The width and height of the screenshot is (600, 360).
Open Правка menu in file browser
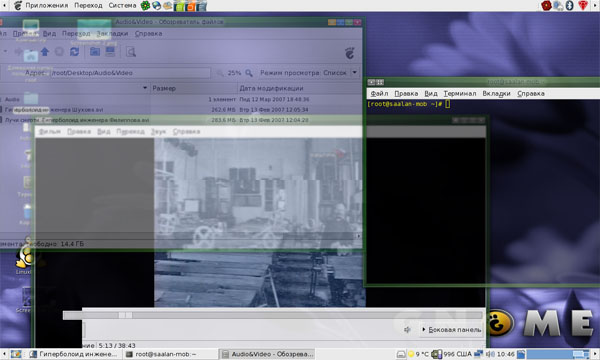25,34
